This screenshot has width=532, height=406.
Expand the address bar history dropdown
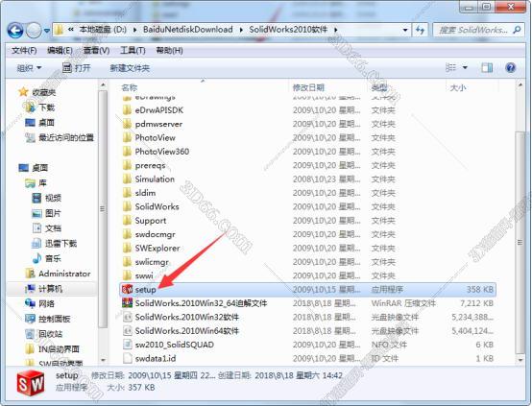[405, 30]
